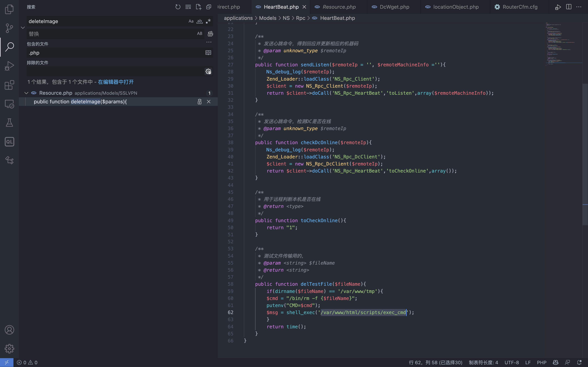The image size is (588, 367).
Task: Open the Explorer view in activity bar
Action: [9, 9]
